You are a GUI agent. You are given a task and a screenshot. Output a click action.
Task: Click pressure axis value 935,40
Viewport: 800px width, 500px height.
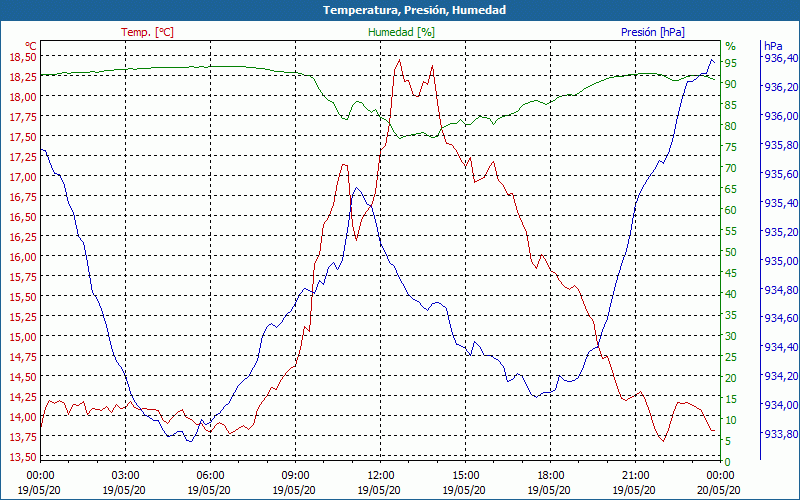(x=780, y=203)
